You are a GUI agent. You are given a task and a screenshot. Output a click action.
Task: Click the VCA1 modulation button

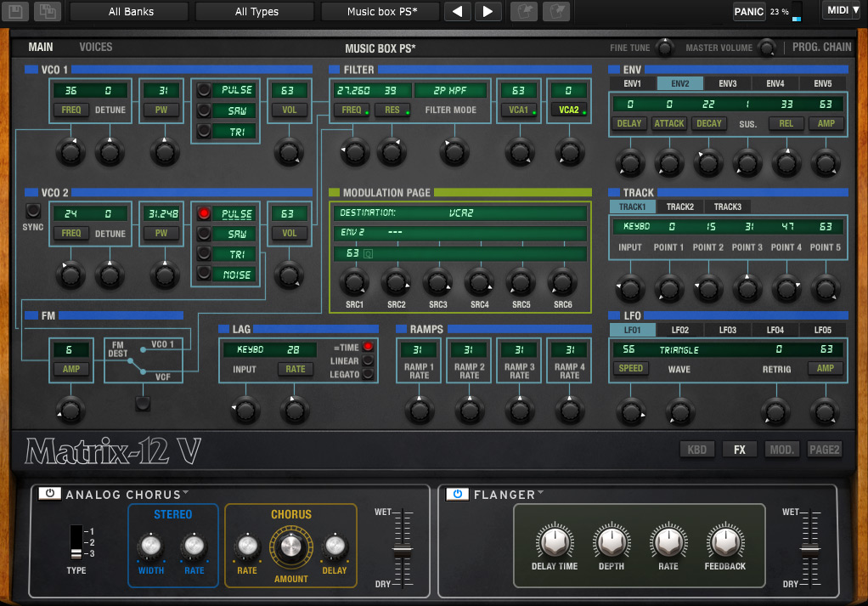[519, 110]
